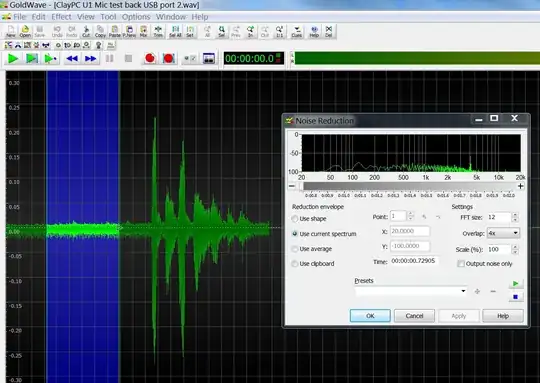
Task: Click the second red record button
Action: click(x=168, y=58)
